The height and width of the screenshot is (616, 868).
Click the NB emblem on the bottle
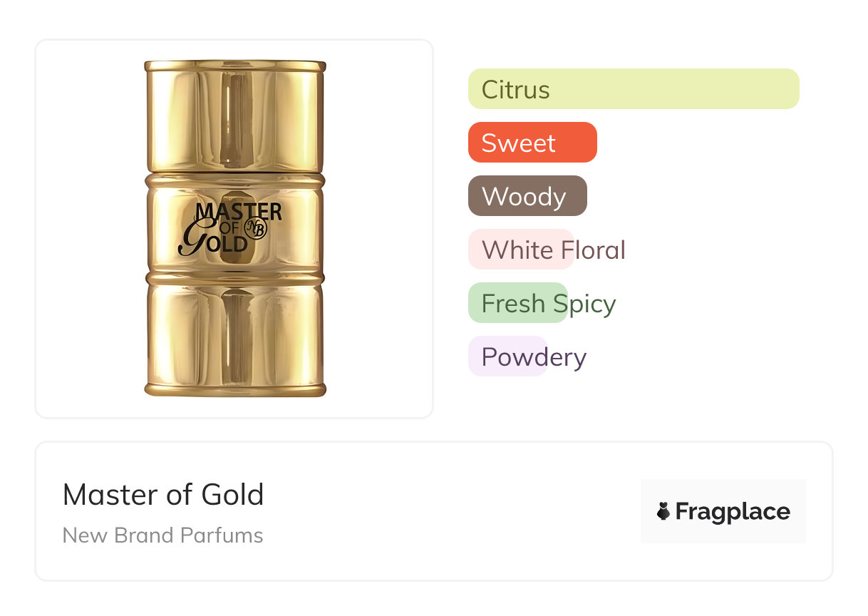click(255, 229)
